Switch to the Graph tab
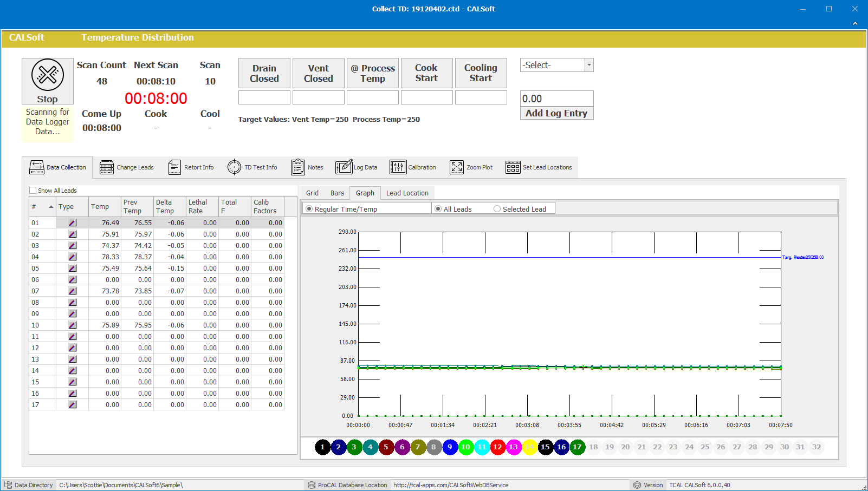This screenshot has width=868, height=491. (x=365, y=193)
